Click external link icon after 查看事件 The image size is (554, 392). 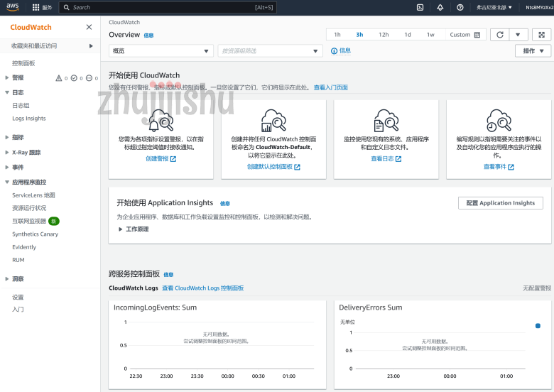click(x=511, y=167)
